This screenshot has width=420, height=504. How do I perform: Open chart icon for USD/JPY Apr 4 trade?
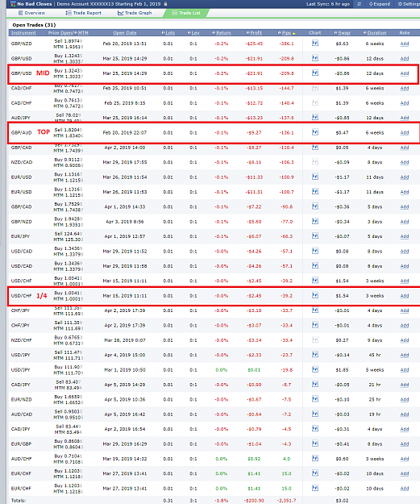315,355
